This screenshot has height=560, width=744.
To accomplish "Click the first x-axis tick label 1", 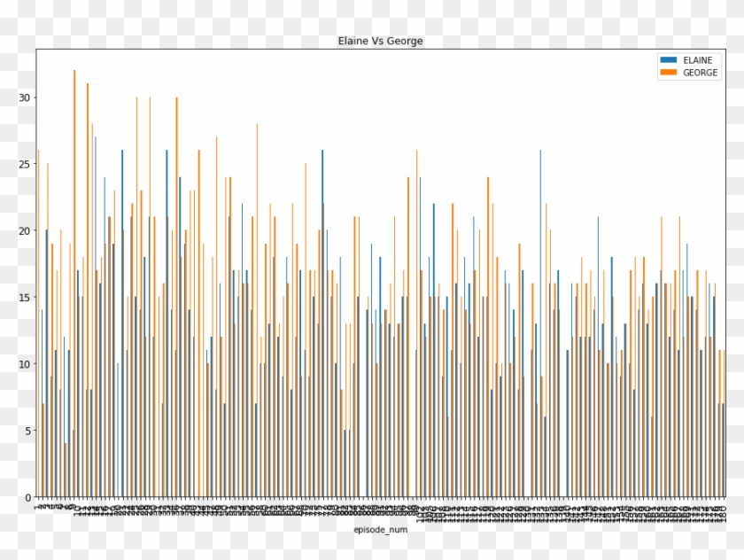I will point(37,507).
